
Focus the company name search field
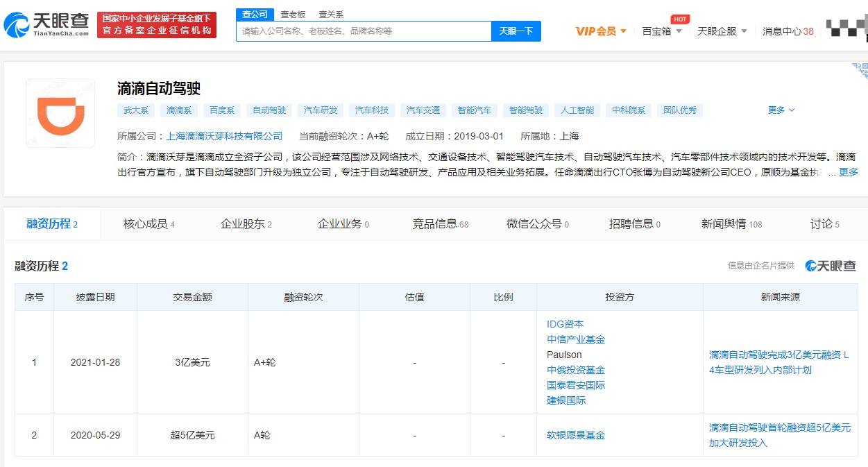point(364,31)
